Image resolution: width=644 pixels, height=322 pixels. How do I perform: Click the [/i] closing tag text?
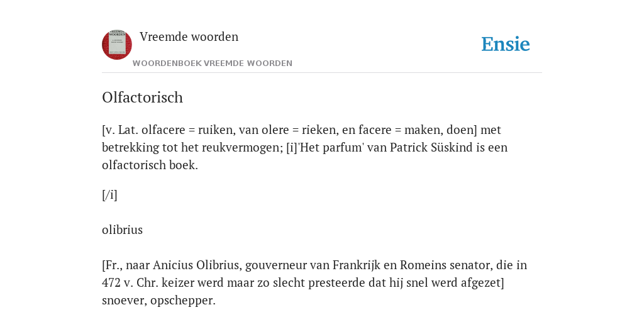tap(109, 195)
